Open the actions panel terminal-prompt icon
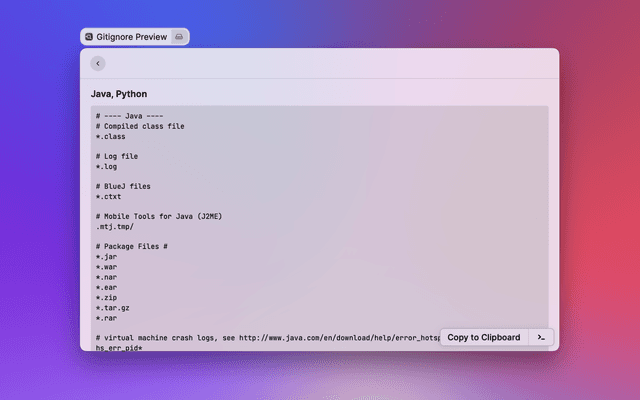Viewport: 640px width, 400px height. click(x=540, y=337)
